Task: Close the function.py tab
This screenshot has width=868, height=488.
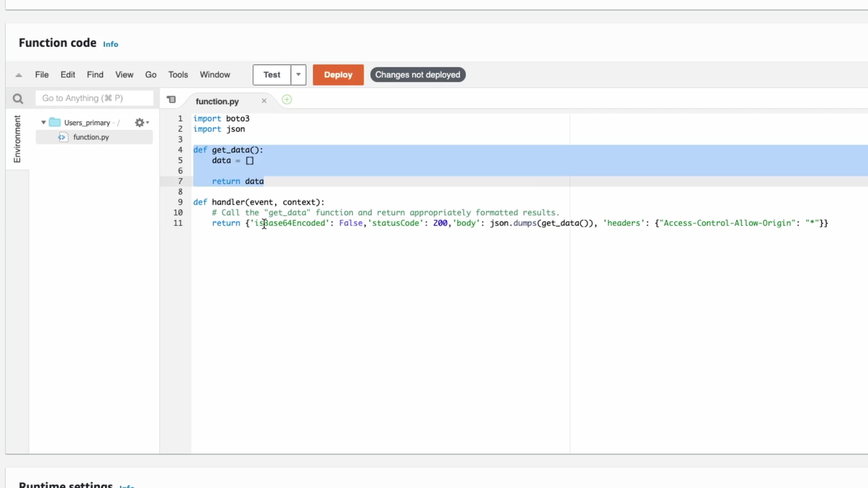Action: pos(264,101)
